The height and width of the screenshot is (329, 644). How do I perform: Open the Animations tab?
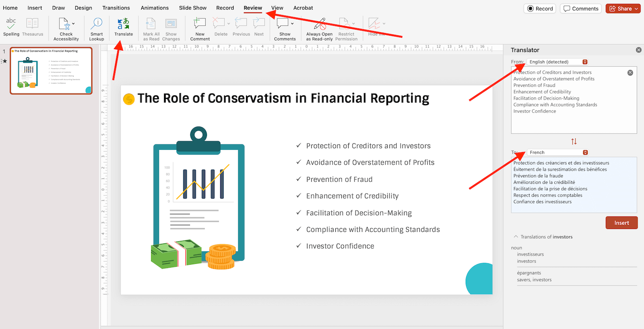pyautogui.click(x=155, y=8)
